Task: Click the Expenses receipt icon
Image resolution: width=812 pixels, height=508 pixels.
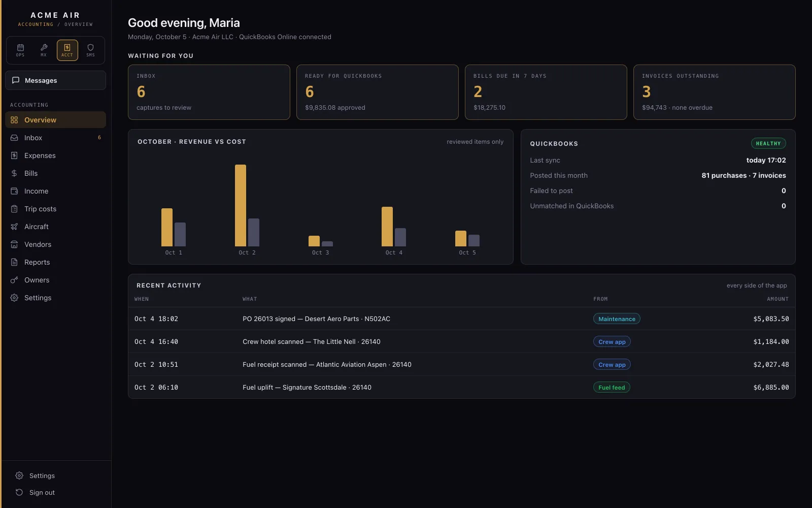Action: point(14,155)
